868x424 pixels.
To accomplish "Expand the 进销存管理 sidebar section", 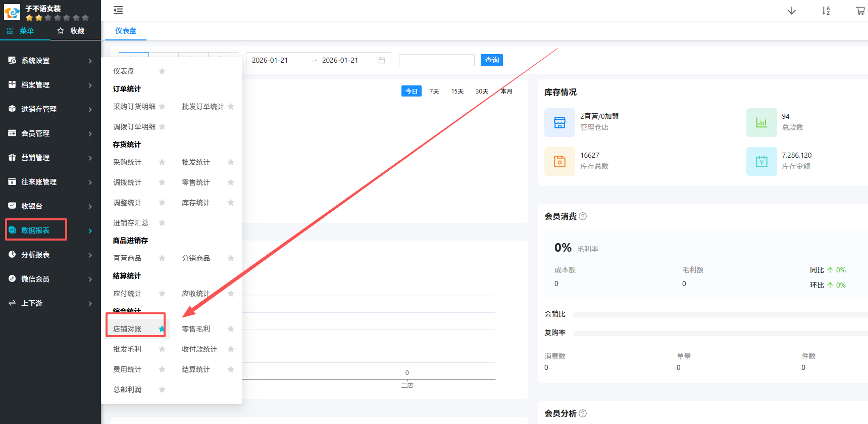I will click(x=50, y=109).
